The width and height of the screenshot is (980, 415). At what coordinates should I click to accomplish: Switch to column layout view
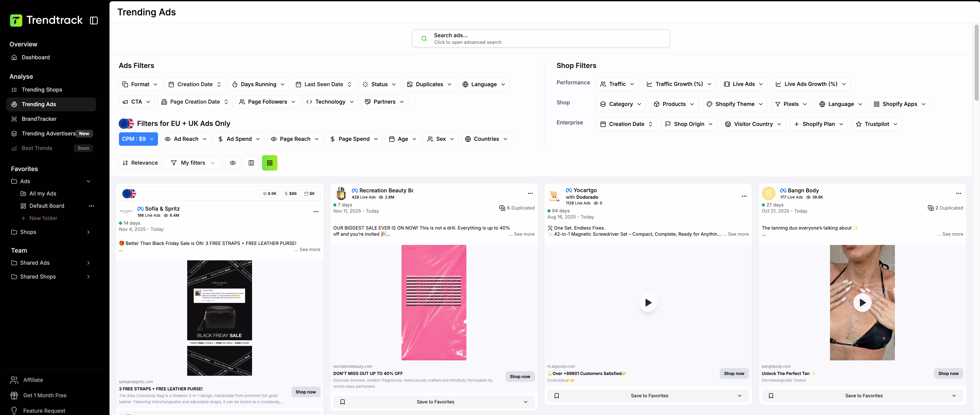pyautogui.click(x=251, y=163)
